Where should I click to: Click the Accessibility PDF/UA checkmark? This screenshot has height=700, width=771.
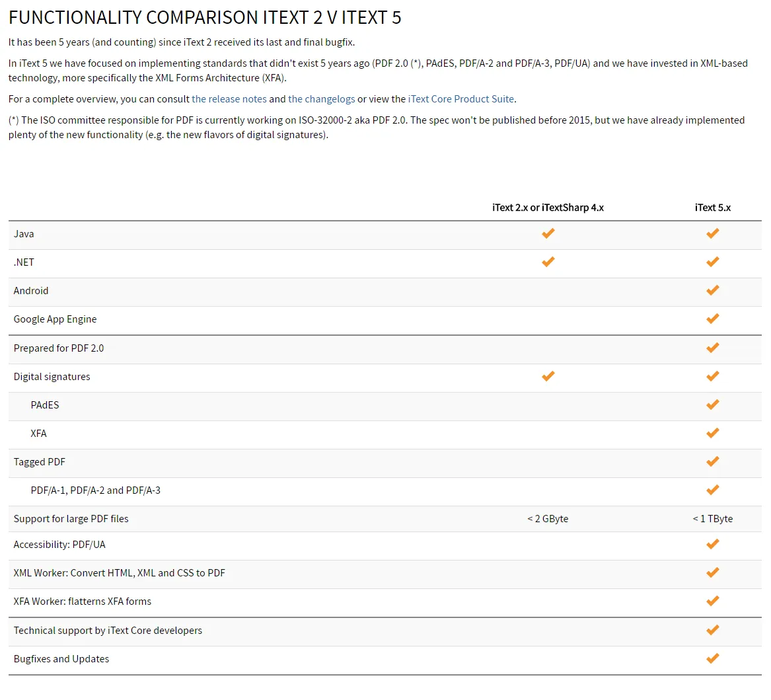coord(712,544)
